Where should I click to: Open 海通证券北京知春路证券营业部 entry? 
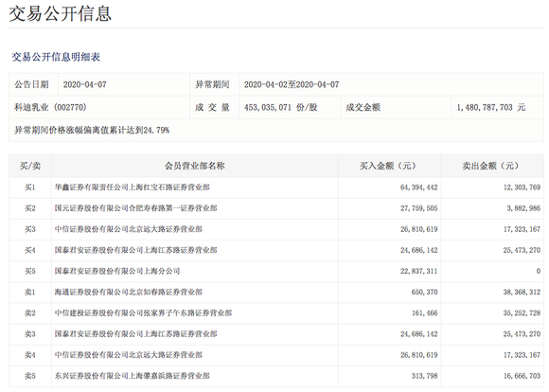pyautogui.click(x=129, y=293)
